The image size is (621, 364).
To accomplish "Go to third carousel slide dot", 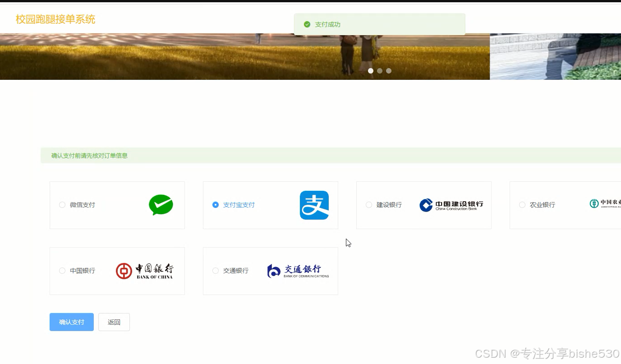I will click(389, 71).
